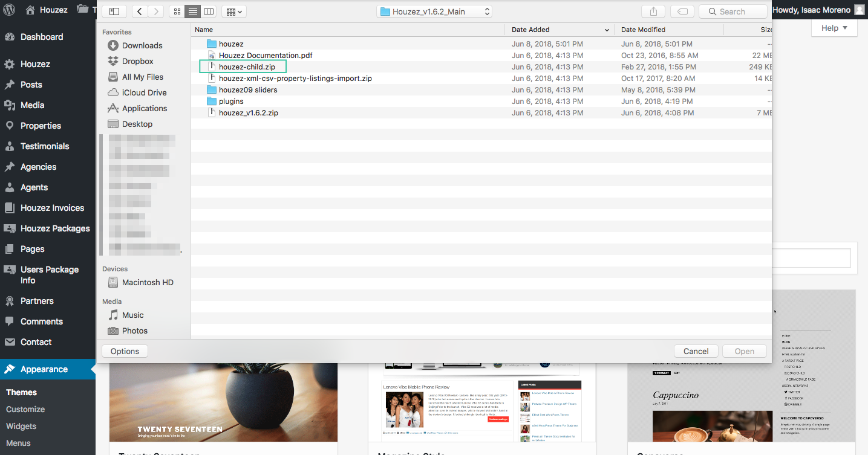The image size is (868, 455).
Task: Open Houzez Packages menu item
Action: (x=48, y=228)
